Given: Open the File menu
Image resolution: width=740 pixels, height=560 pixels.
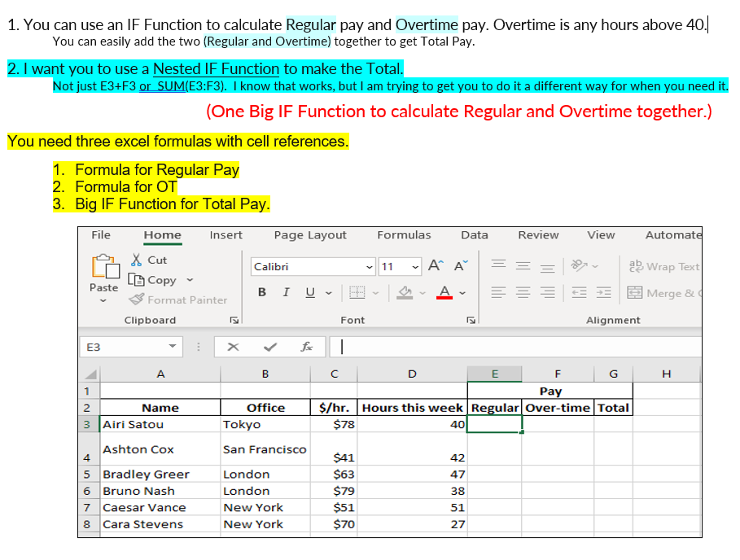Looking at the screenshot, I should (101, 235).
